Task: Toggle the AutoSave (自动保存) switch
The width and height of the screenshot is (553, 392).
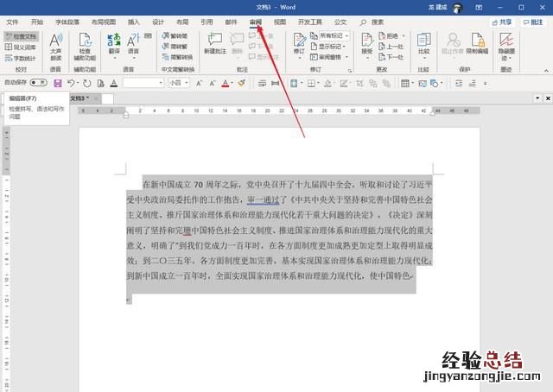Action: point(37,83)
